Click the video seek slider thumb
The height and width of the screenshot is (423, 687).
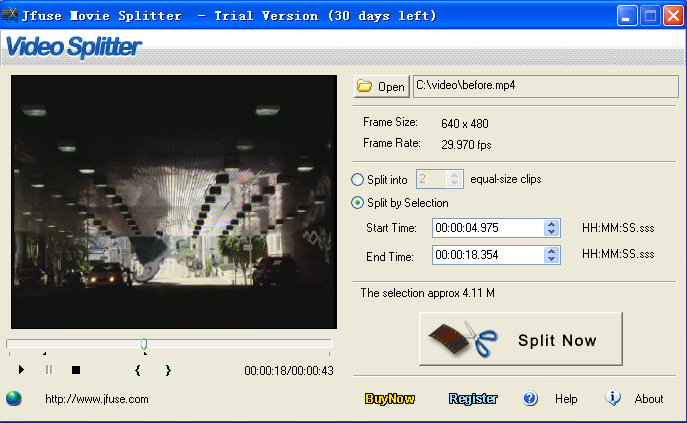point(144,344)
